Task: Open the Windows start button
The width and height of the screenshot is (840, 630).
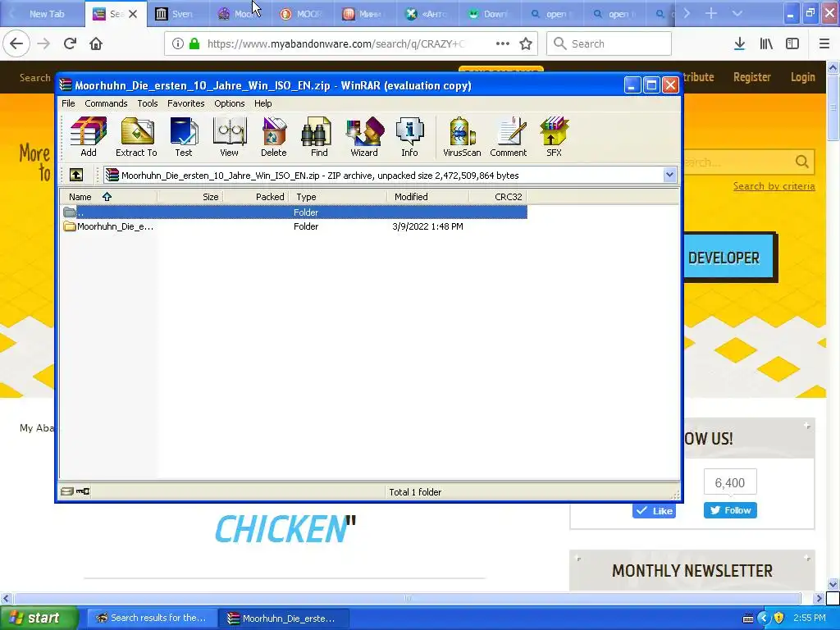Action: click(38, 618)
